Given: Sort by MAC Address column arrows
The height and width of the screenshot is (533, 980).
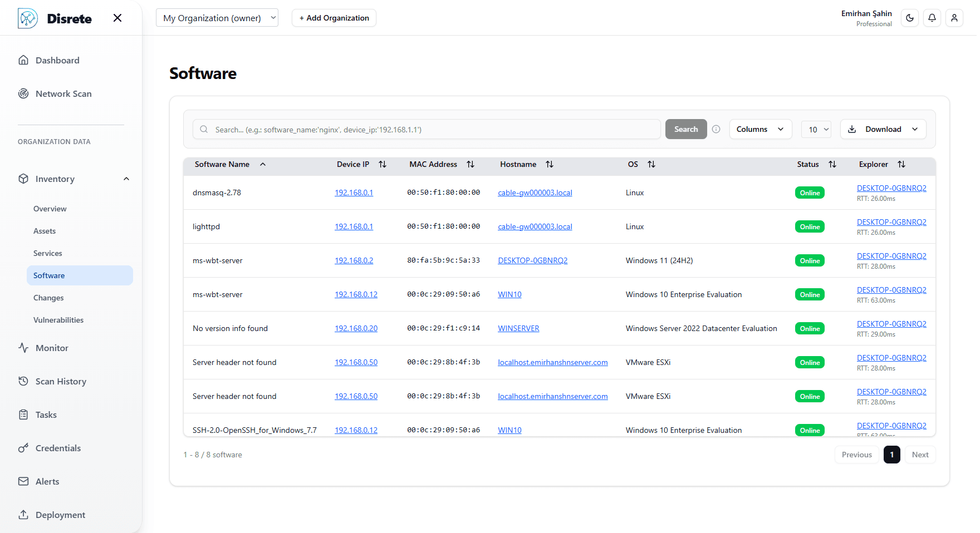Looking at the screenshot, I should 471,164.
